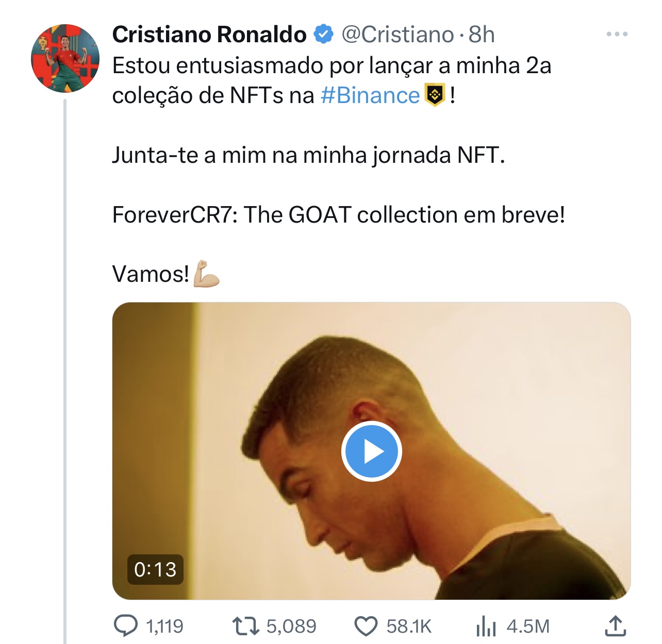Like the tweet with the heart icon
The height and width of the screenshot is (644, 662).
[366, 626]
